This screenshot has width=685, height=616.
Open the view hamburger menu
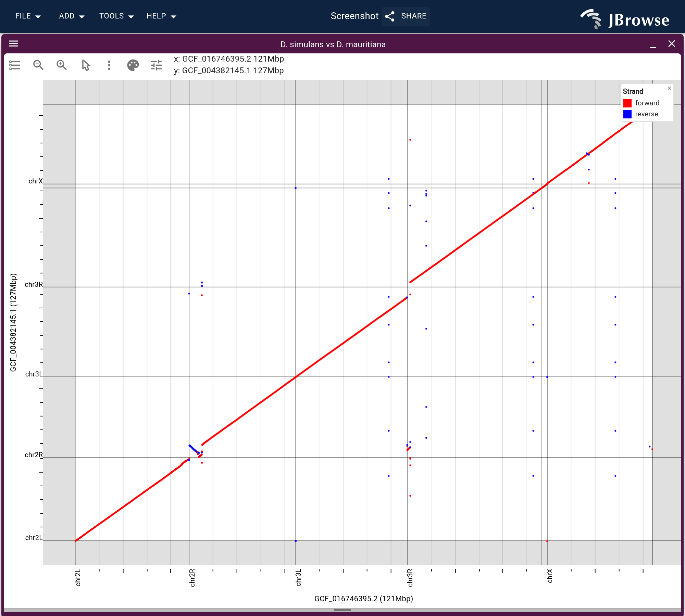[13, 43]
